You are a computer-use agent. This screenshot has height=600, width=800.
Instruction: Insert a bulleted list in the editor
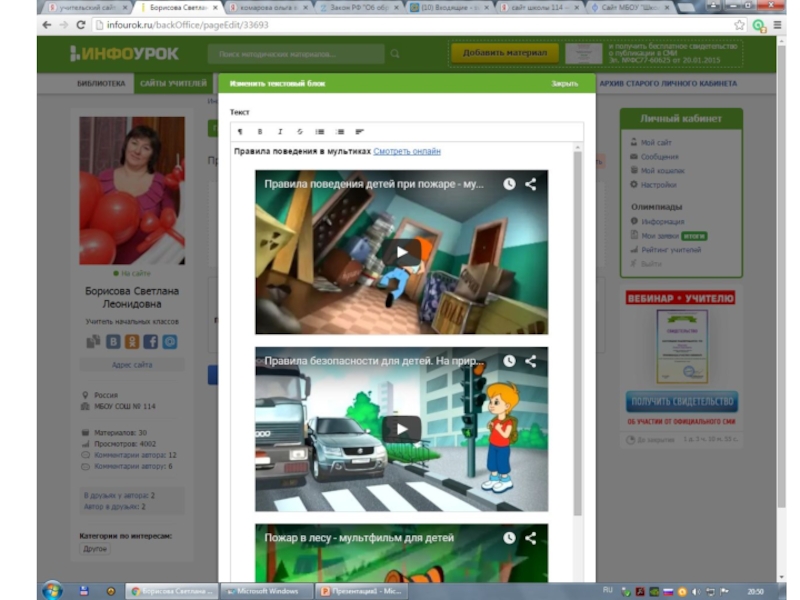[x=320, y=132]
